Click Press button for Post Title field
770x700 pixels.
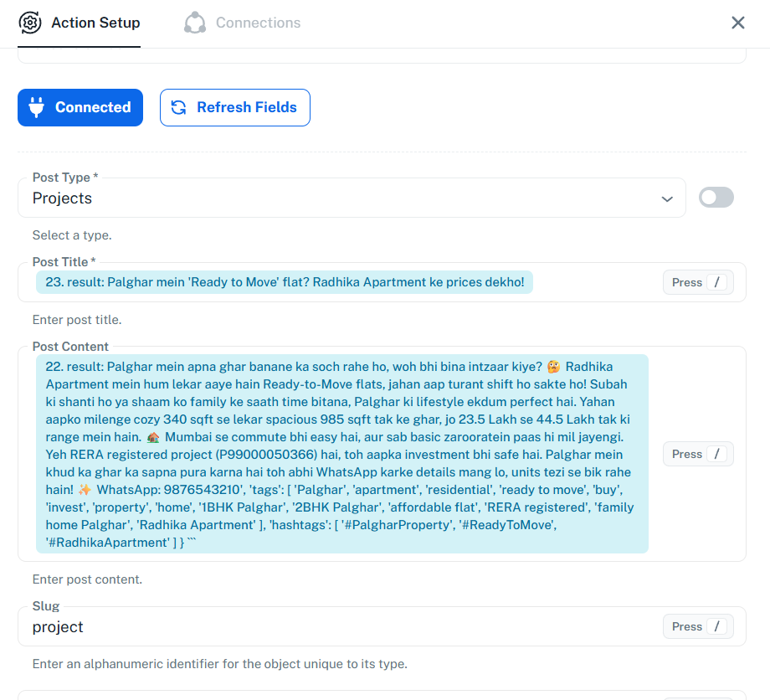698,282
